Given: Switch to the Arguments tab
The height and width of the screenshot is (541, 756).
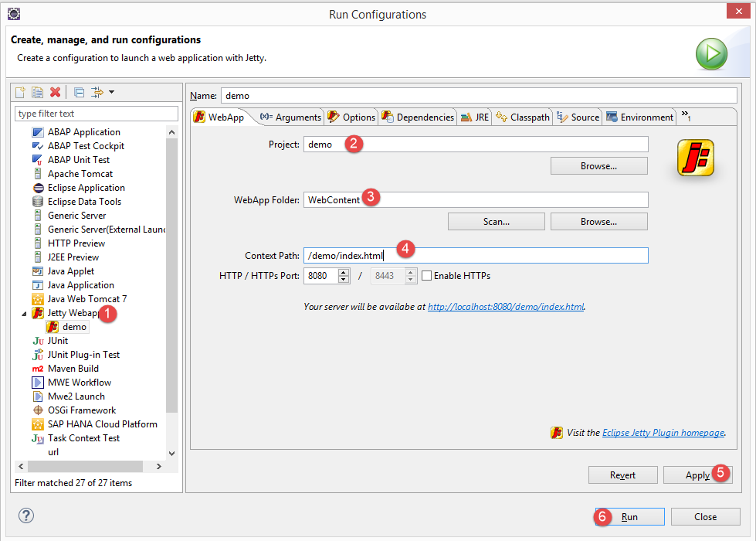Looking at the screenshot, I should tap(290, 117).
